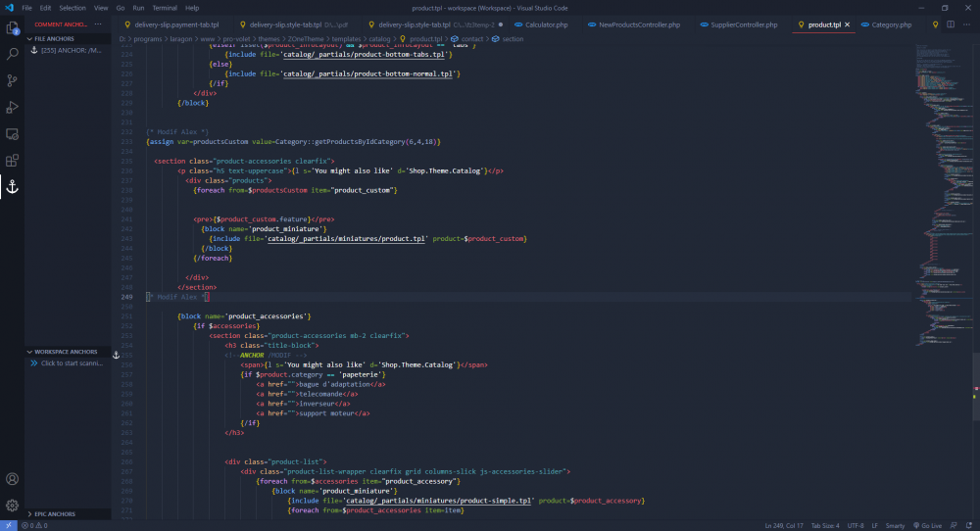Open the notifications bell icon

pos(969,525)
